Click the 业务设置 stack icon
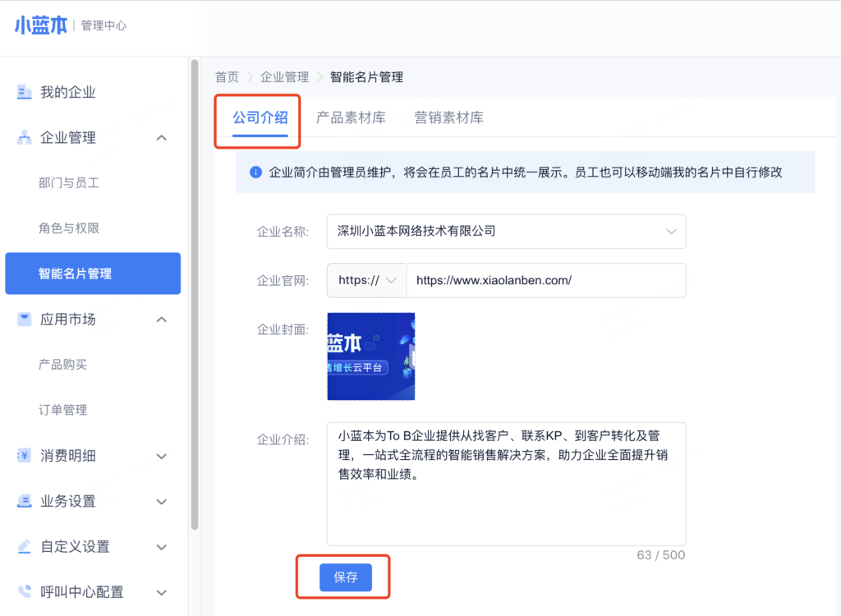841x616 pixels. (24, 501)
